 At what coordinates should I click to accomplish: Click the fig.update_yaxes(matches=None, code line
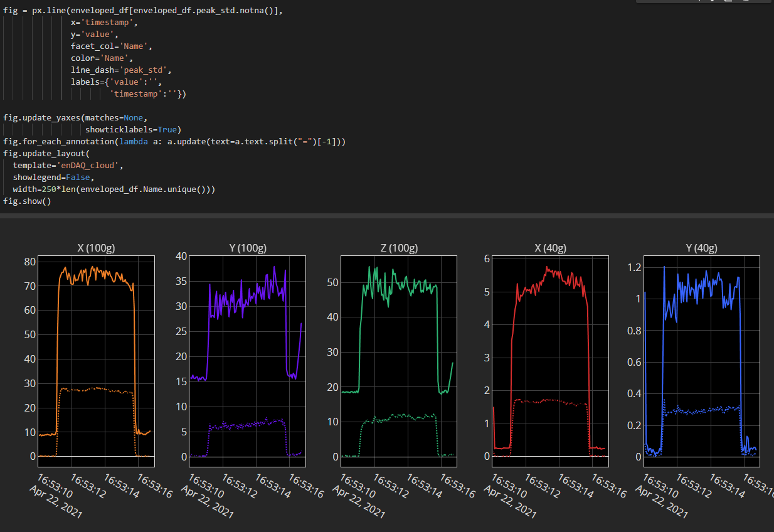click(76, 117)
